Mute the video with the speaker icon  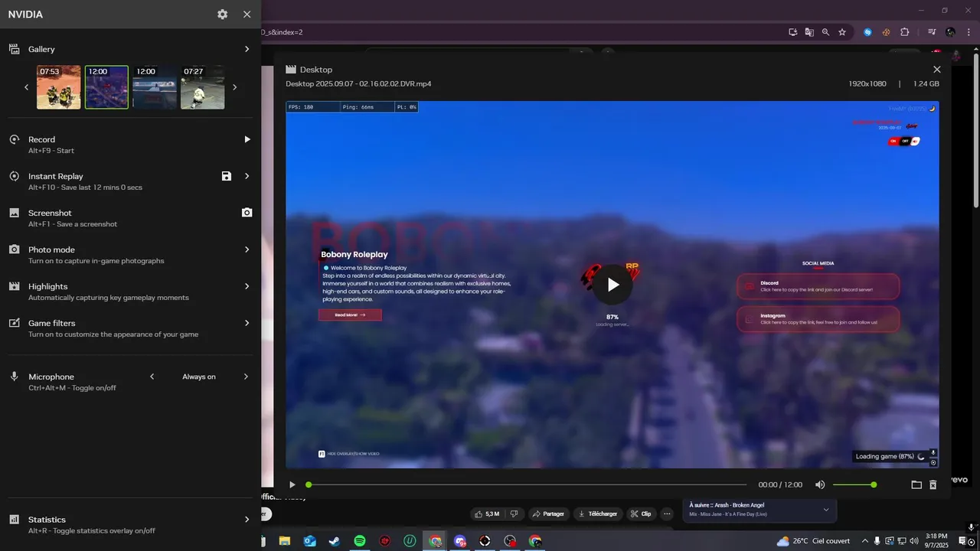point(820,484)
